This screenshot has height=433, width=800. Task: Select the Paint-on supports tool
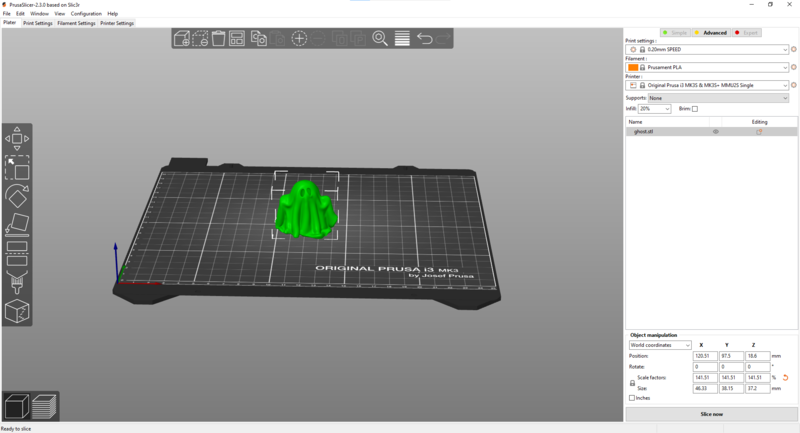click(17, 282)
